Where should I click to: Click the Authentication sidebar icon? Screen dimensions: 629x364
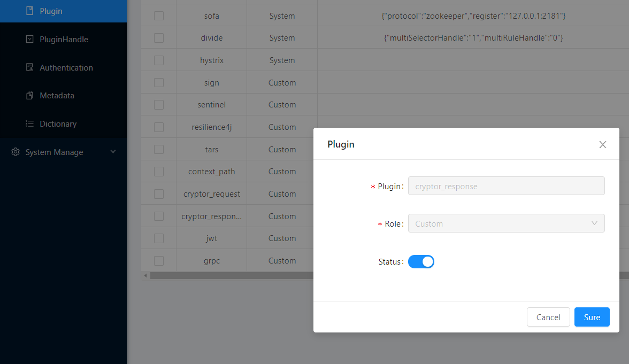(30, 68)
